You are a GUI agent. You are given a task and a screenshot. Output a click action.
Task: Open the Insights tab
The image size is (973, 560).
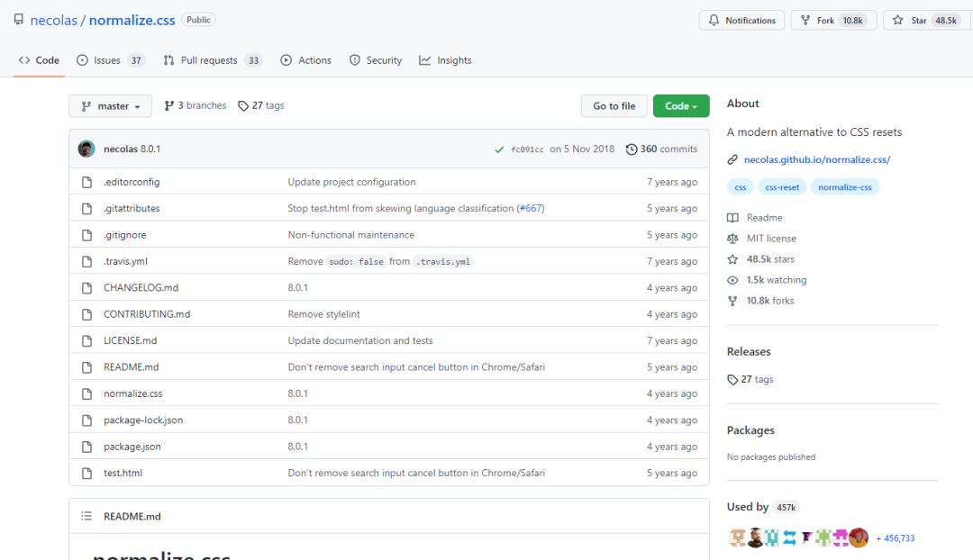click(446, 60)
